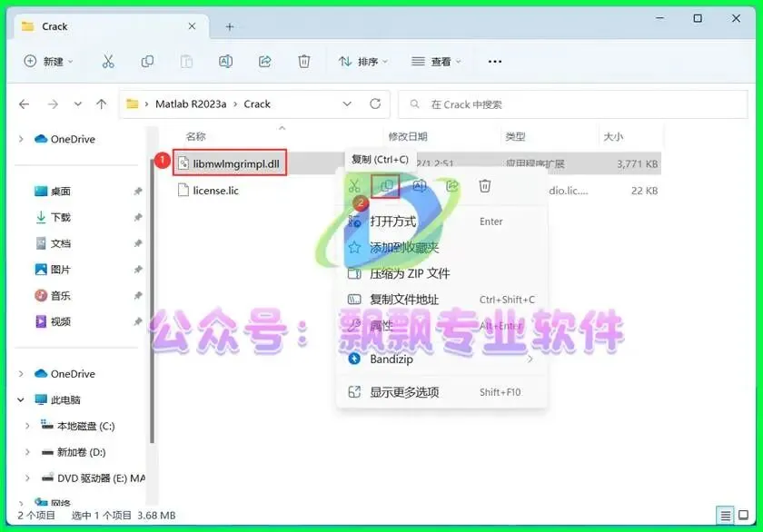This screenshot has width=763, height=532.
Task: Click Matlab R2023a in the address path
Action: [x=191, y=104]
